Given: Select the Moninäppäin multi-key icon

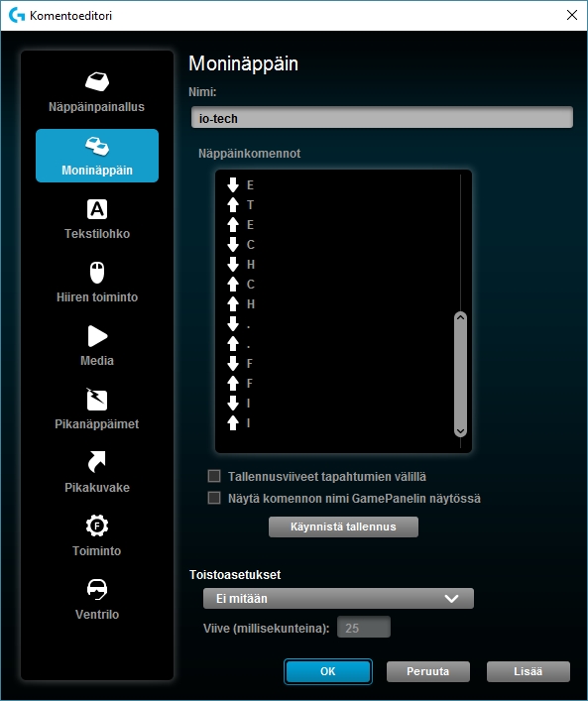Looking at the screenshot, I should tap(97, 146).
